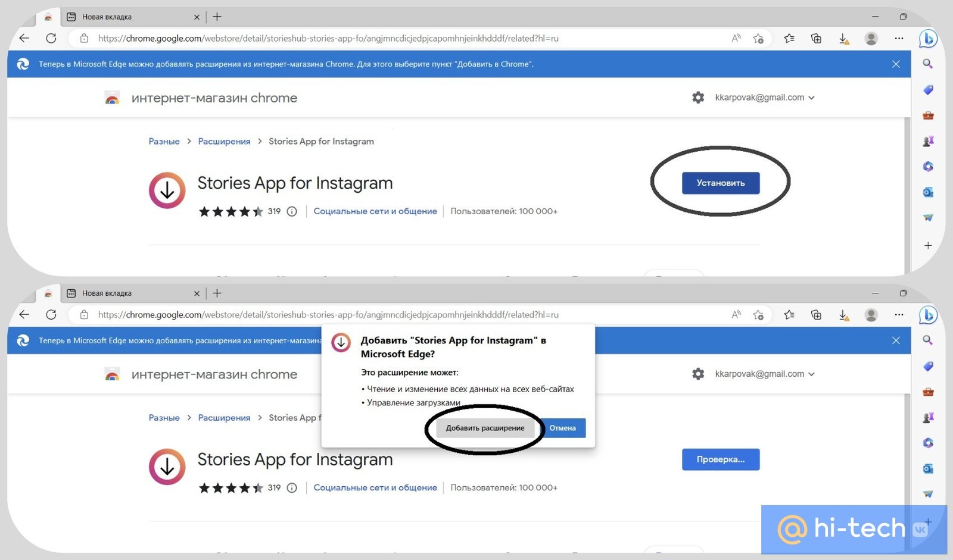Click Добавить расширение in the dialog

click(485, 428)
